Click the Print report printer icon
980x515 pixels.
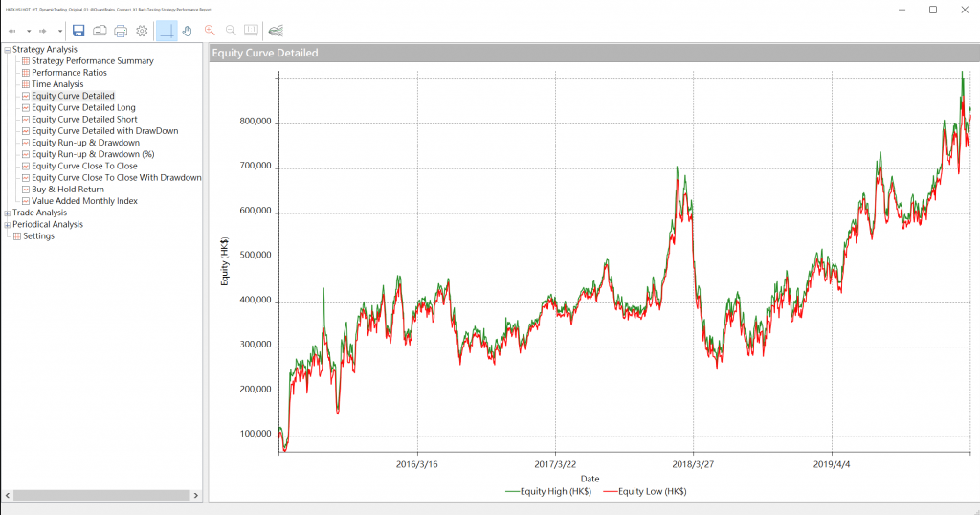[x=121, y=31]
